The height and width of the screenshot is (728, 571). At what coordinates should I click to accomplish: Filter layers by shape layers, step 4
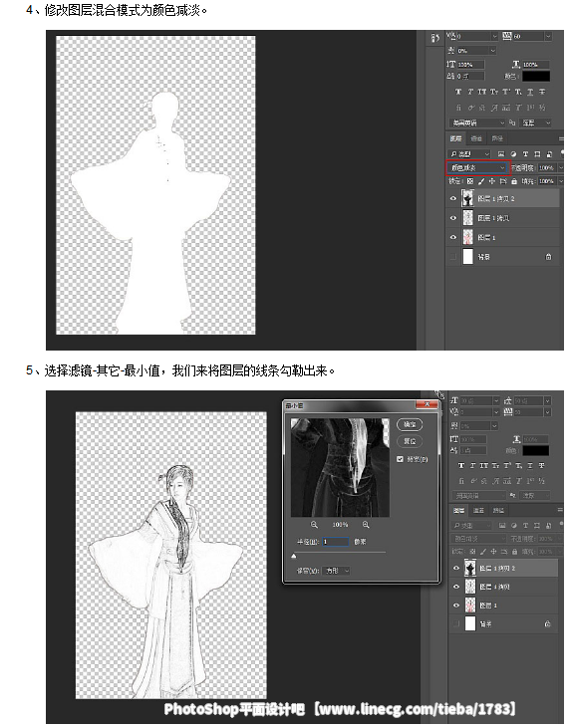click(x=537, y=154)
